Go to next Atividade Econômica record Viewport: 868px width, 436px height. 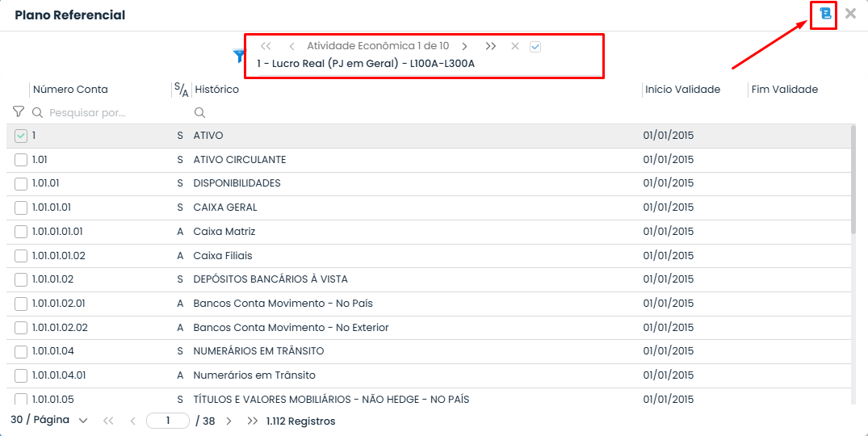pyautogui.click(x=465, y=47)
